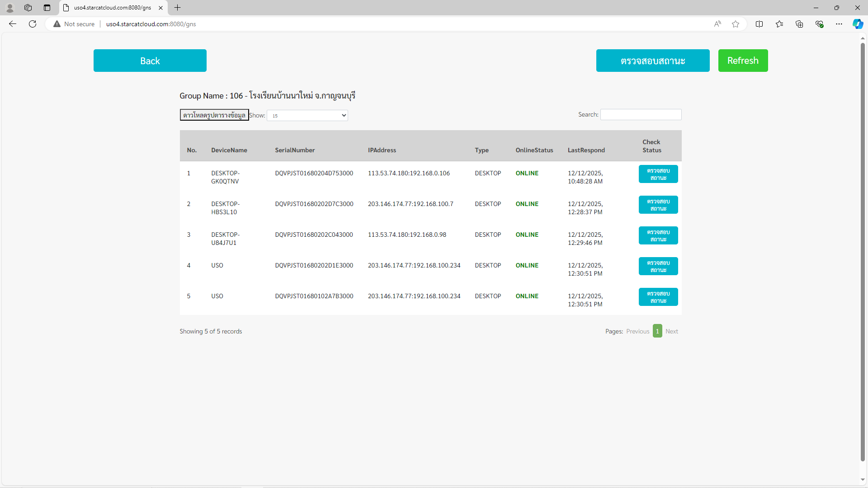Click the green Refresh button

[743, 61]
